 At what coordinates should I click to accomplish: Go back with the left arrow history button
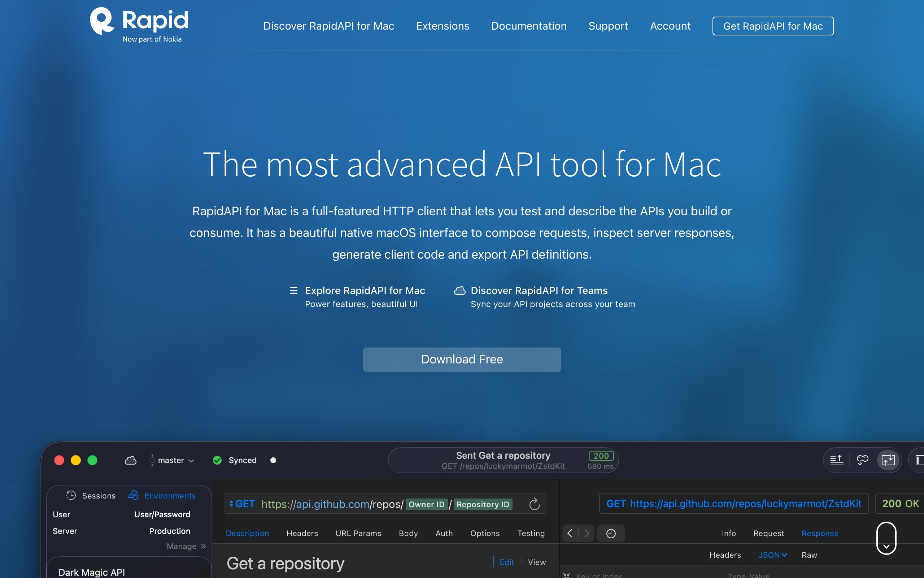click(570, 533)
